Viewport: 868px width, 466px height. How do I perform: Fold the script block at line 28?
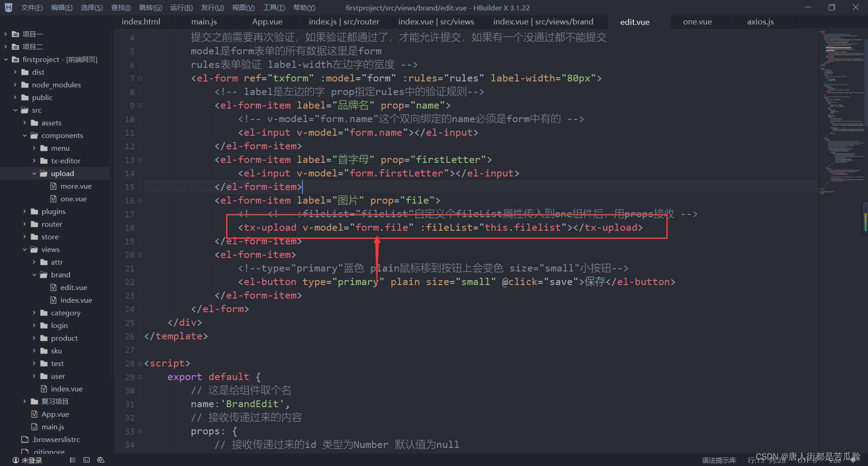pyautogui.click(x=140, y=363)
